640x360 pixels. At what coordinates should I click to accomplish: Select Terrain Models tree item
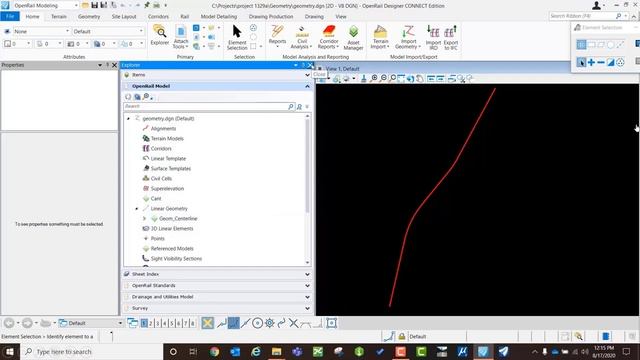[167, 138]
